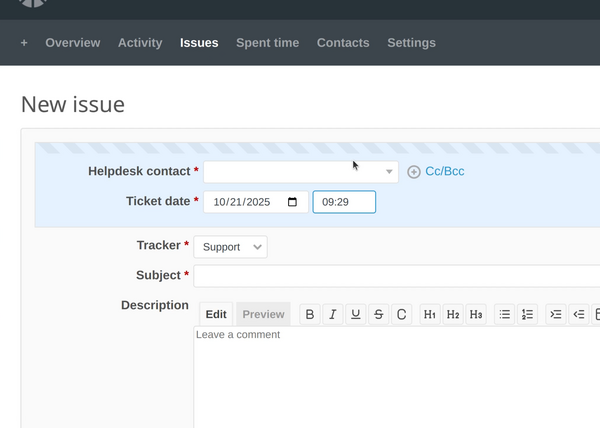Click the ticket time field showing 09:29

coord(344,202)
